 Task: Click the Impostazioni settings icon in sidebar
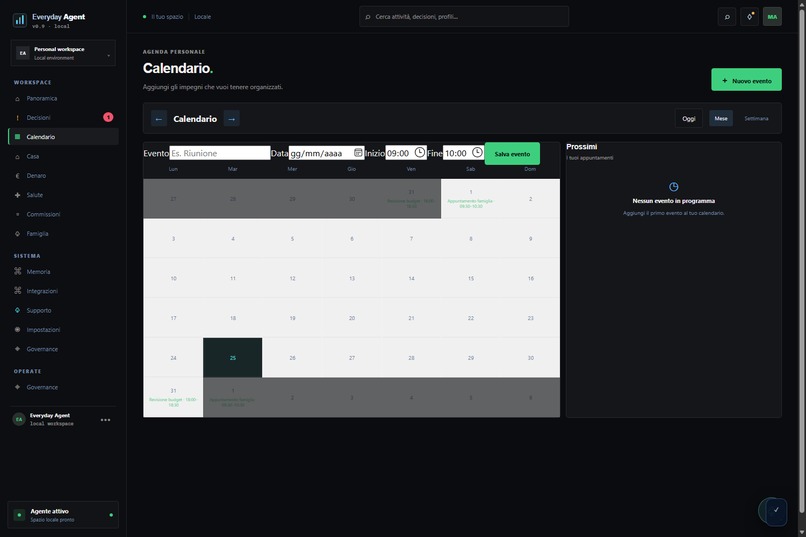click(17, 329)
